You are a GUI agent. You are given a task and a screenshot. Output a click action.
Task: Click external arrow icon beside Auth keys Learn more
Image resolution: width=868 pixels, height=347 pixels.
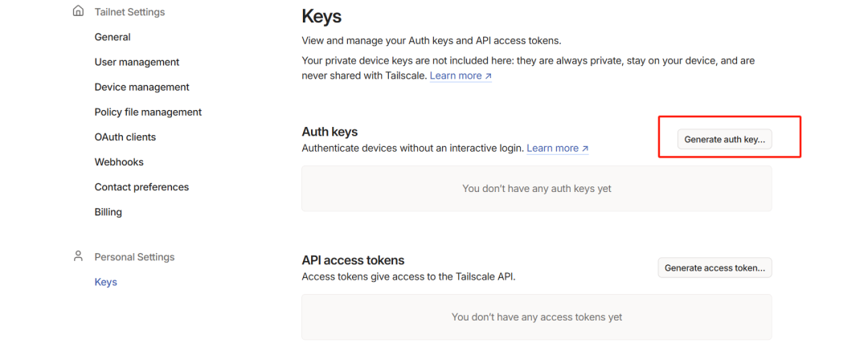click(585, 149)
